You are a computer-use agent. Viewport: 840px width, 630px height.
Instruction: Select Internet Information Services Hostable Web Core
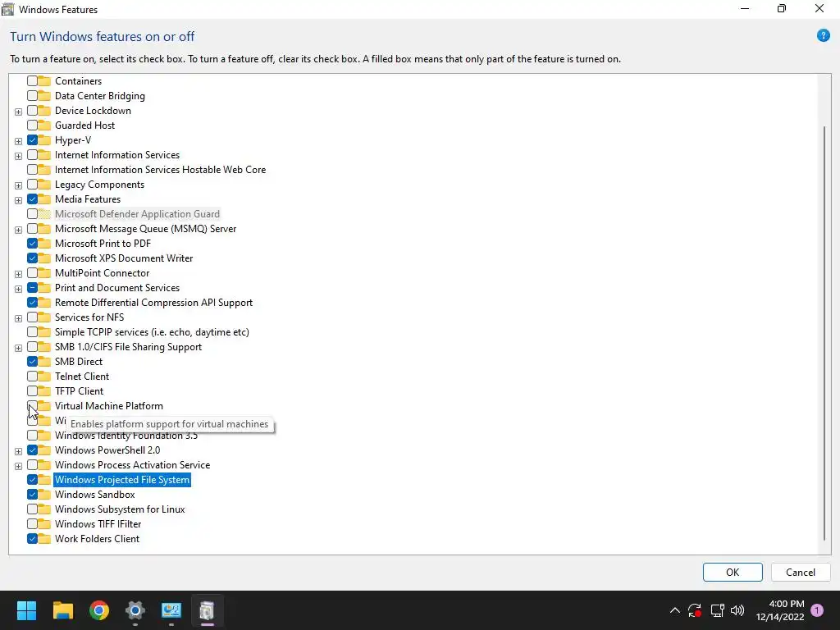pos(160,169)
